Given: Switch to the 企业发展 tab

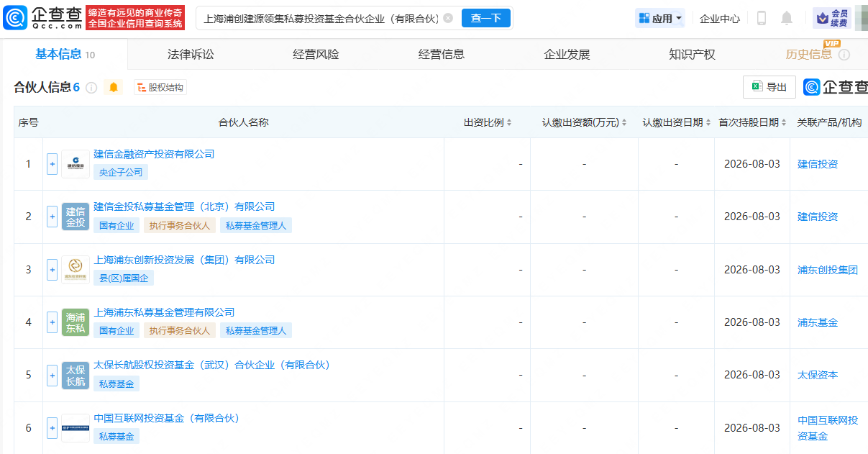Looking at the screenshot, I should 567,54.
